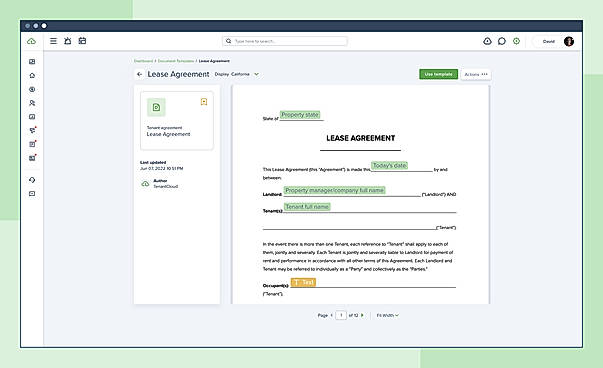Image resolution: width=603 pixels, height=368 pixels.
Task: Click the yellow bookmark icon on template card
Action: pos(204,102)
